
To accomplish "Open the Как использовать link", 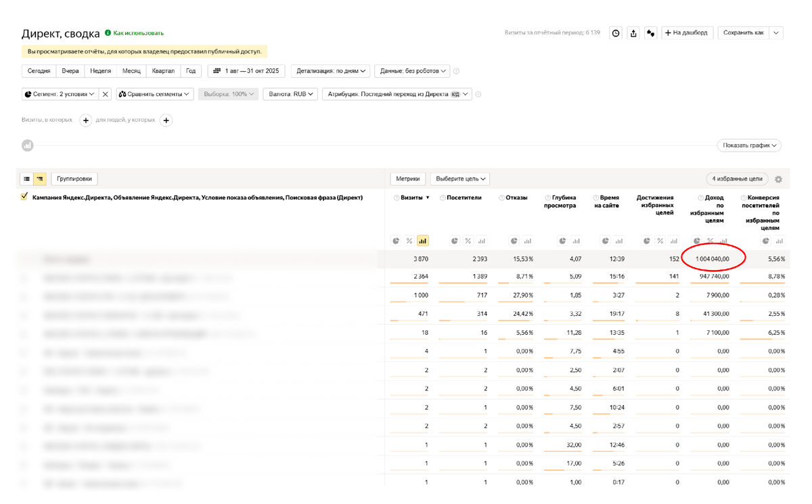I will [138, 32].
